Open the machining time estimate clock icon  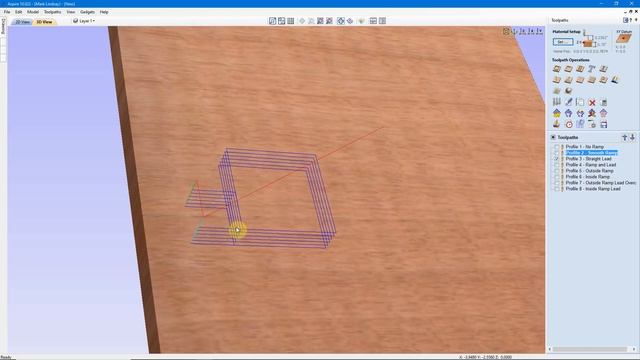click(x=569, y=124)
